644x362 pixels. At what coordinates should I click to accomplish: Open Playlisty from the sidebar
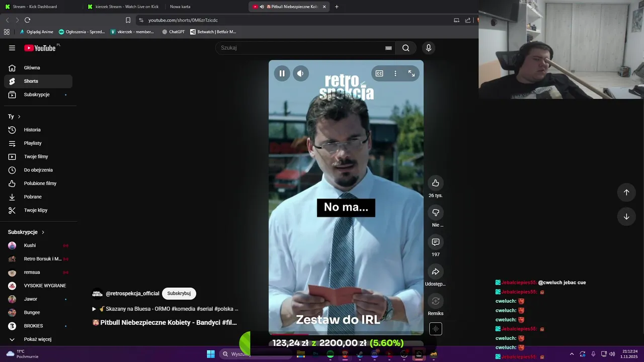click(x=38, y=143)
